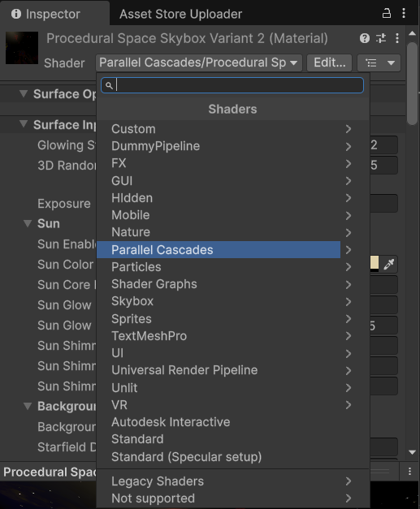Open the Particles shader submenu
The height and width of the screenshot is (509, 420).
pos(233,267)
